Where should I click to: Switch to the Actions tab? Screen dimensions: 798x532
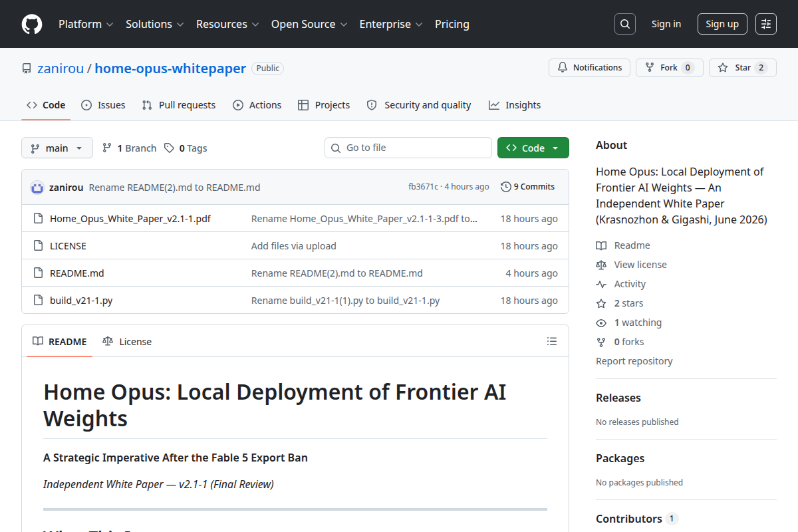(x=257, y=105)
